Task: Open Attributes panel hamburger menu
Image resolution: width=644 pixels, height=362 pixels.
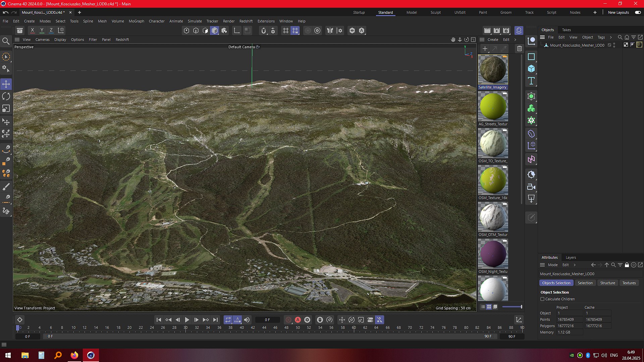Action: 542,265
